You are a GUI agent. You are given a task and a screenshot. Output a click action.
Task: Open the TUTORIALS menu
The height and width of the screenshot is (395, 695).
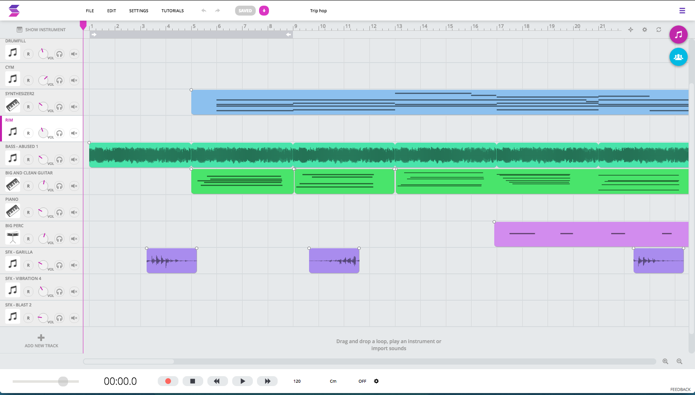(x=172, y=11)
